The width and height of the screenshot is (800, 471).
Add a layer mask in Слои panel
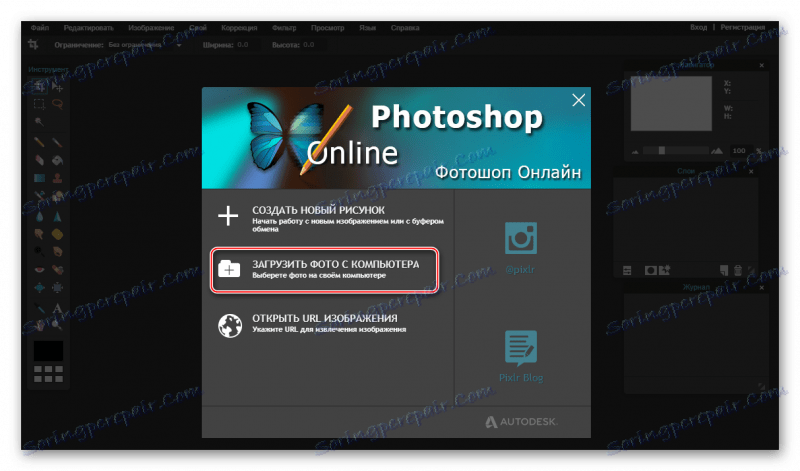(x=651, y=270)
